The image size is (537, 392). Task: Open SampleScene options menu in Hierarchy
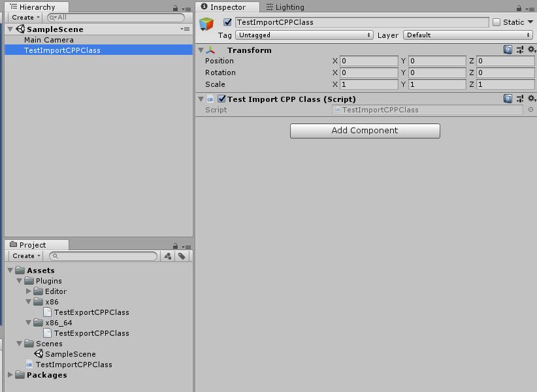[x=185, y=29]
